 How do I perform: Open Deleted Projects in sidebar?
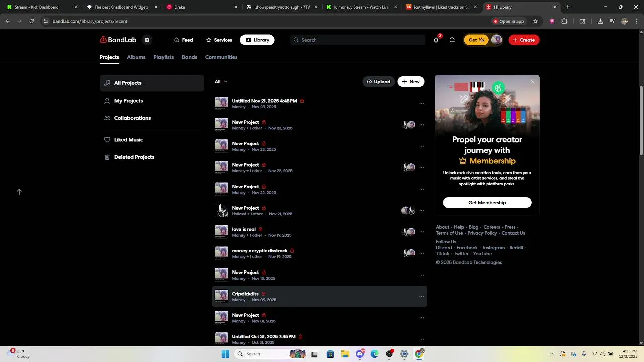151,157
